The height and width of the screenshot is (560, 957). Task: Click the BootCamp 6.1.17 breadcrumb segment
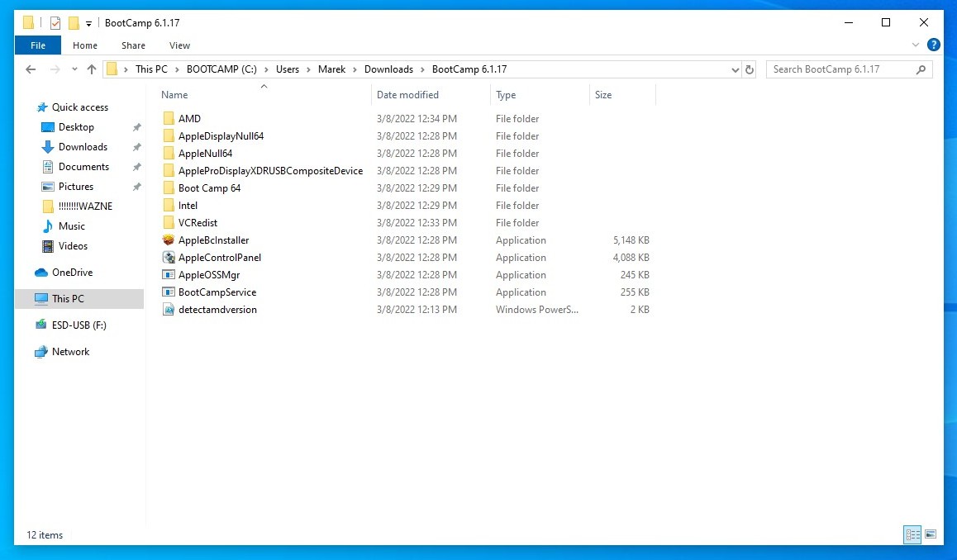pos(469,69)
